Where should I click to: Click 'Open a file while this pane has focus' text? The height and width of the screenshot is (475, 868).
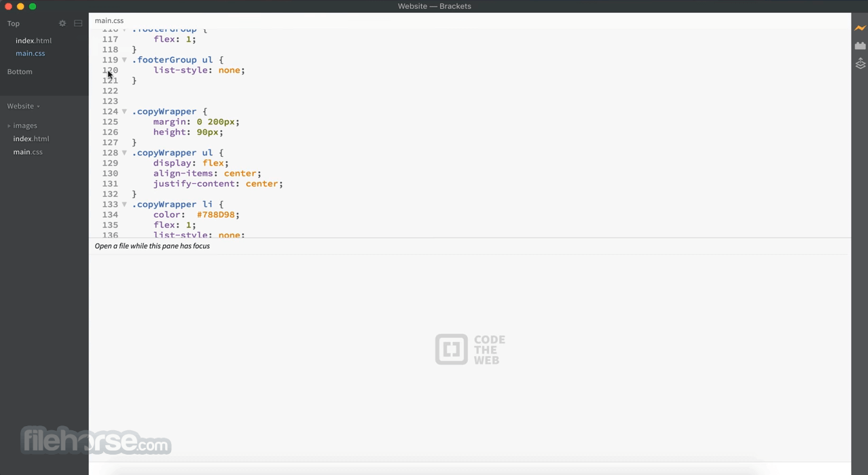152,246
